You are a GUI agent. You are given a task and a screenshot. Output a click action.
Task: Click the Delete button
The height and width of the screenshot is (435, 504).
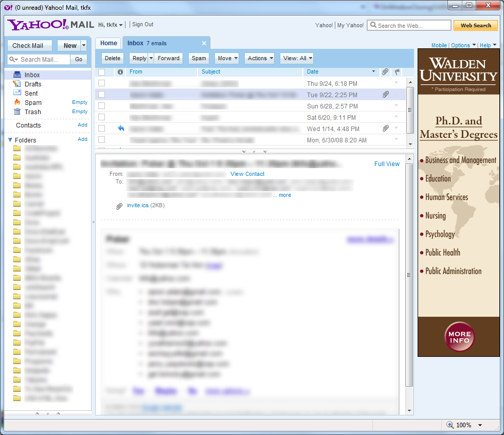pos(113,58)
